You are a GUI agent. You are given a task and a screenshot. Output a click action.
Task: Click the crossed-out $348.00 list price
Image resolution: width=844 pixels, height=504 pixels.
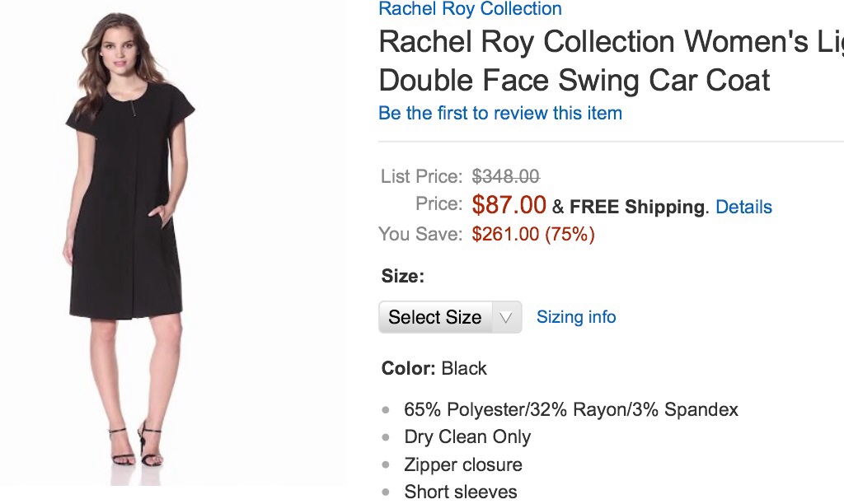505,176
